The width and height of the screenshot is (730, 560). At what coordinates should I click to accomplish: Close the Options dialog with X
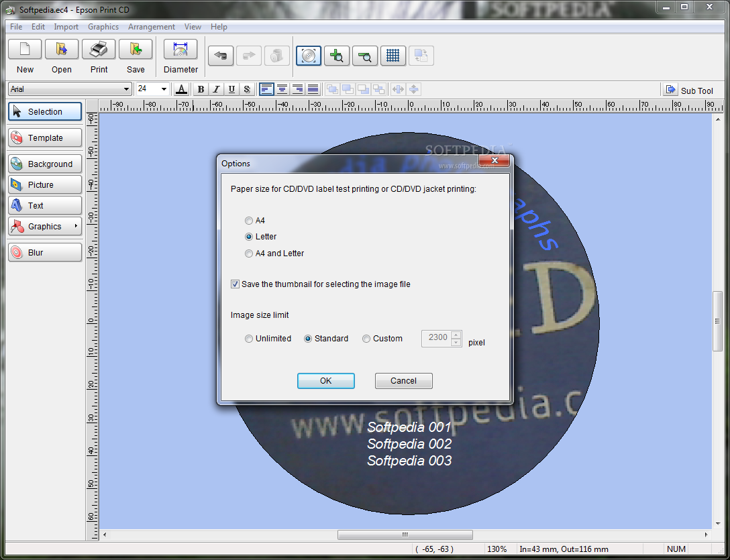click(494, 160)
